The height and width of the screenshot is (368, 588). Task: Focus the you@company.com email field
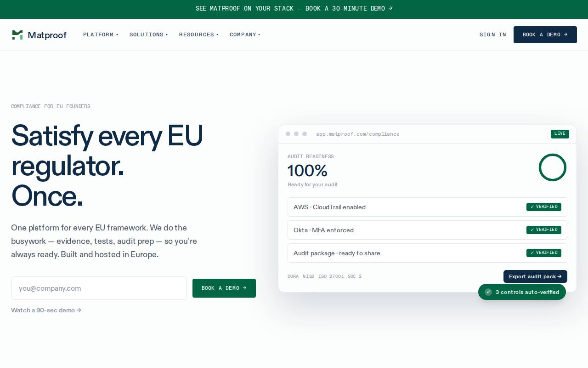point(99,288)
